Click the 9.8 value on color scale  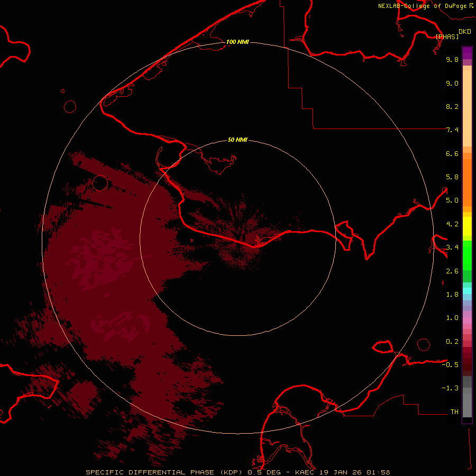pyautogui.click(x=452, y=59)
